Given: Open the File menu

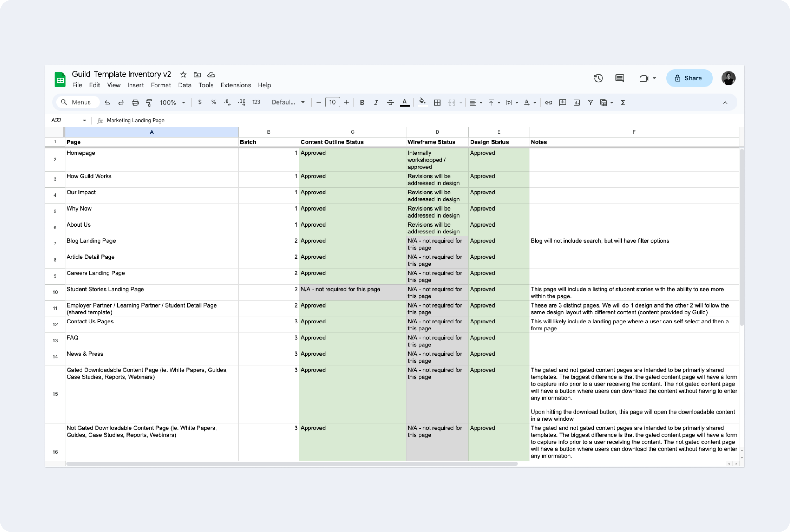Looking at the screenshot, I should click(77, 85).
